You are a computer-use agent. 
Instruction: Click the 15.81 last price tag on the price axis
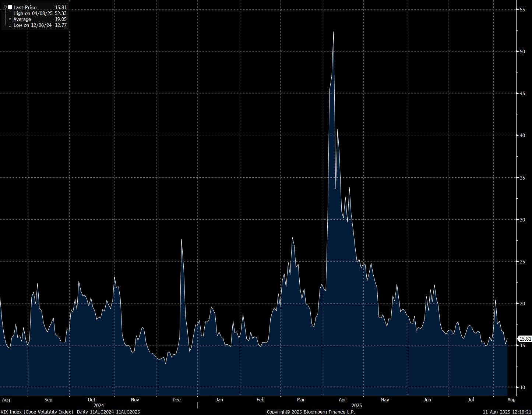525,339
